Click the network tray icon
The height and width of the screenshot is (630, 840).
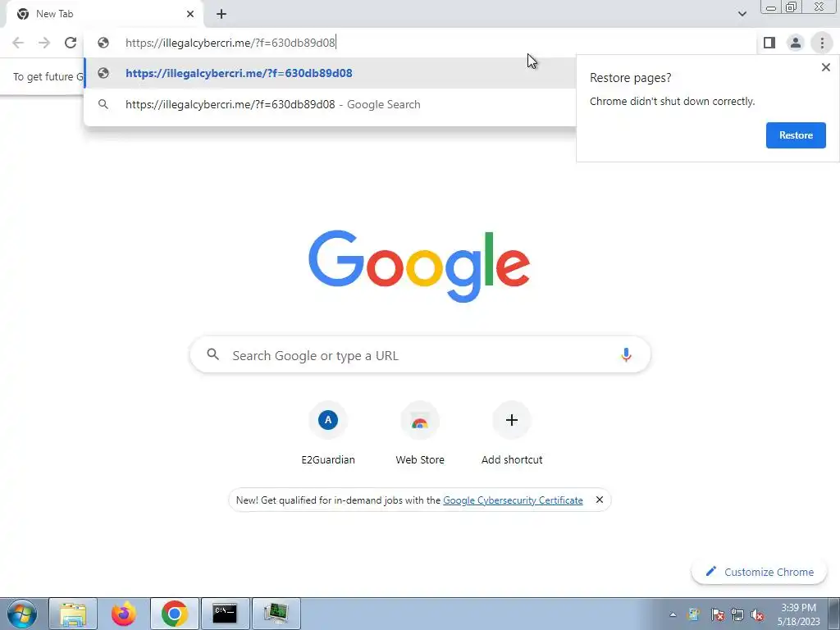[x=737, y=614]
